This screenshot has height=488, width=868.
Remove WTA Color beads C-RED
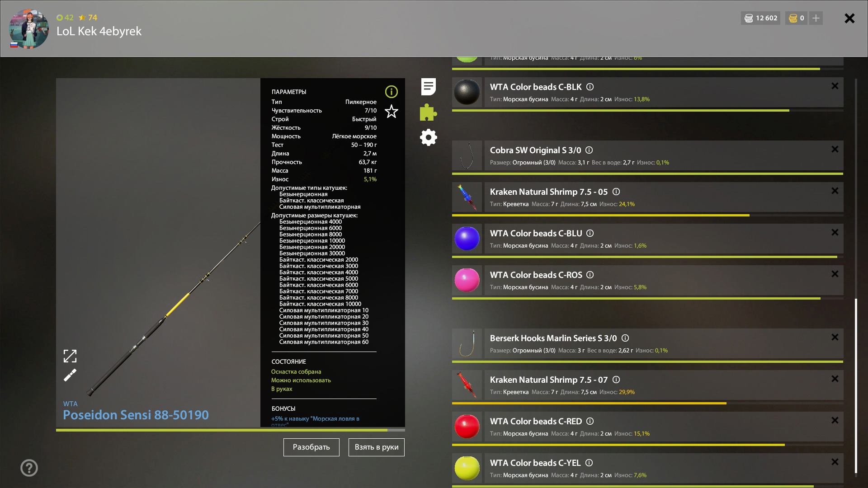835,420
